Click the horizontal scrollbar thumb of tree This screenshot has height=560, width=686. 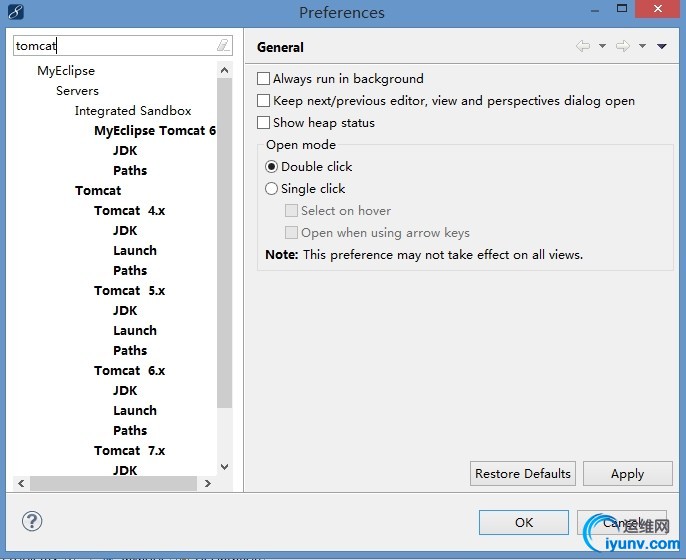point(113,483)
